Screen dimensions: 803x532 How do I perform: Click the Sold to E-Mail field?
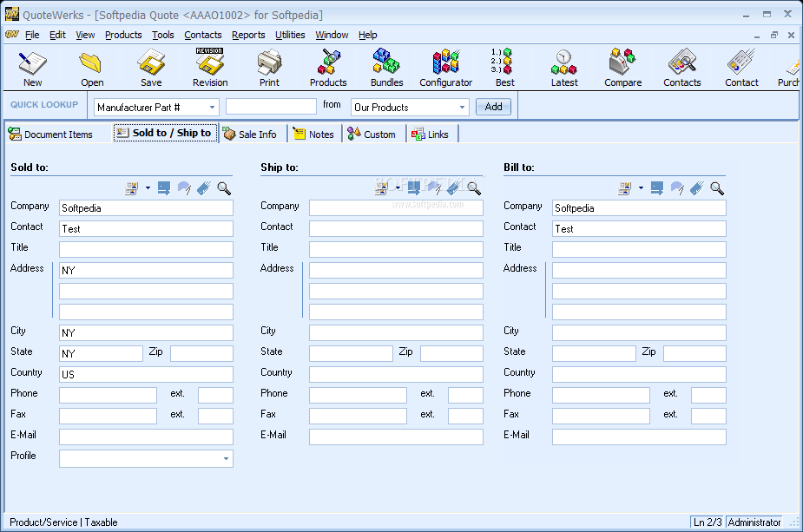point(146,437)
